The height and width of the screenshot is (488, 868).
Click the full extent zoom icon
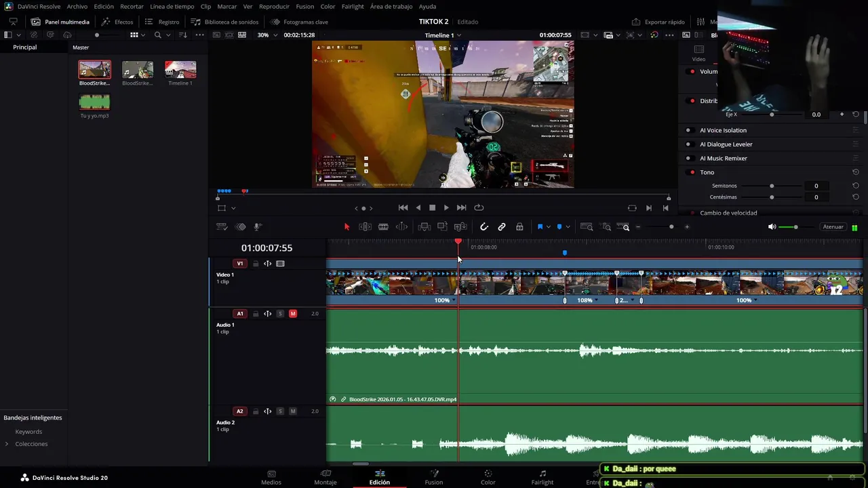pyautogui.click(x=587, y=227)
